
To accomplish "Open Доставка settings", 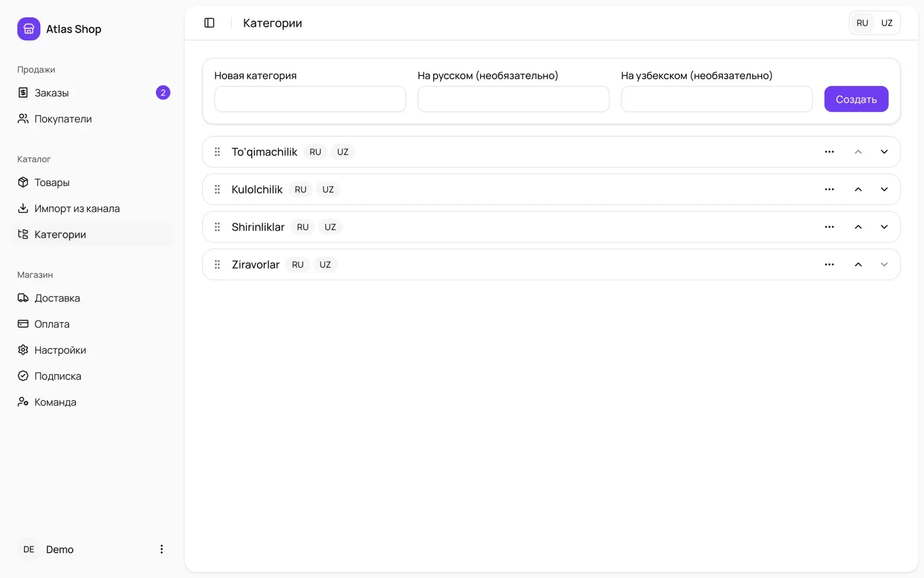I will coord(92,298).
